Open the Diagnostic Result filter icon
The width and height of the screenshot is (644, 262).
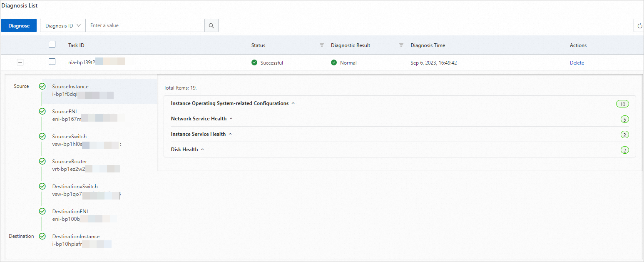point(401,45)
